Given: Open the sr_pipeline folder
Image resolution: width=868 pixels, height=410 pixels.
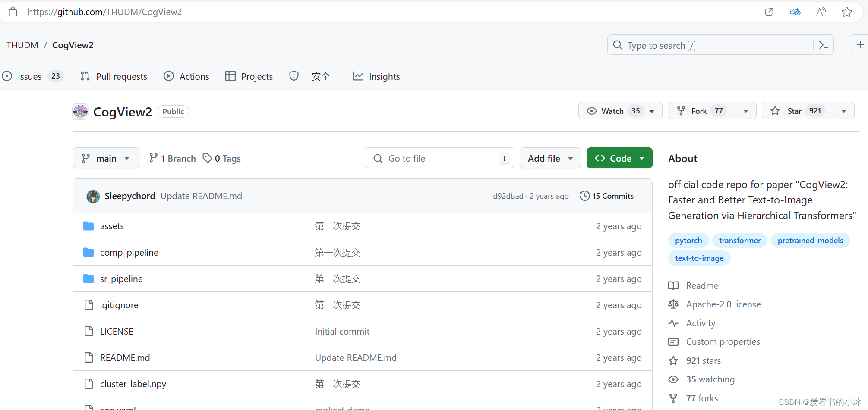Looking at the screenshot, I should pyautogui.click(x=121, y=279).
